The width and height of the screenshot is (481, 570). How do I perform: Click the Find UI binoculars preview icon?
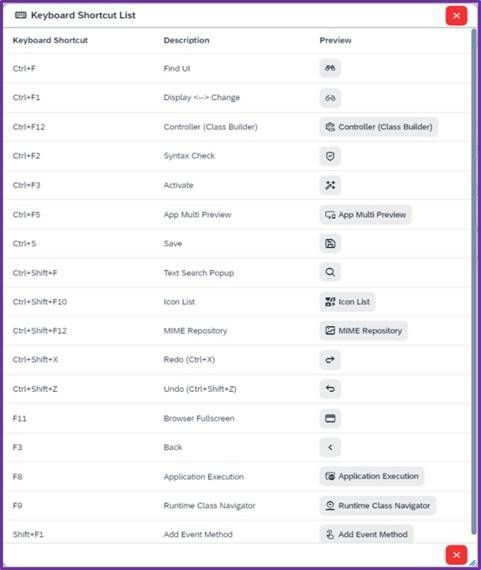pyautogui.click(x=330, y=68)
